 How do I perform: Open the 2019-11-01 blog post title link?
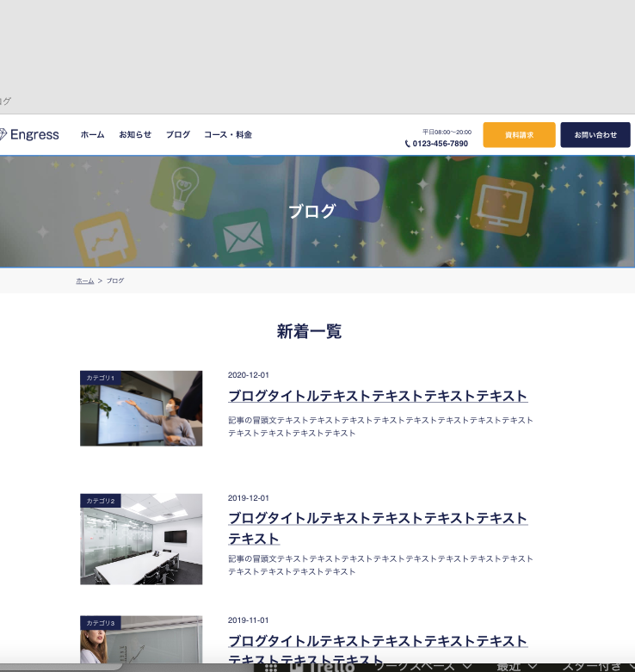[378, 650]
